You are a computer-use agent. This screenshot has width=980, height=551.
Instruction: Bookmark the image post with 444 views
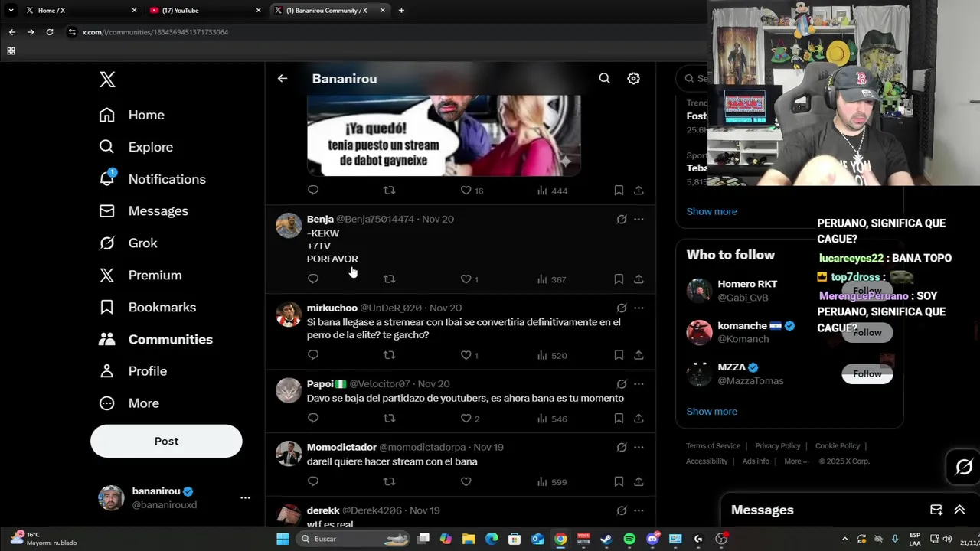pos(619,190)
